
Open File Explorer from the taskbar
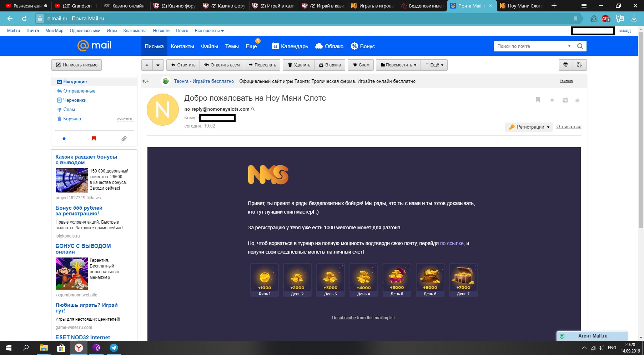tap(44, 348)
